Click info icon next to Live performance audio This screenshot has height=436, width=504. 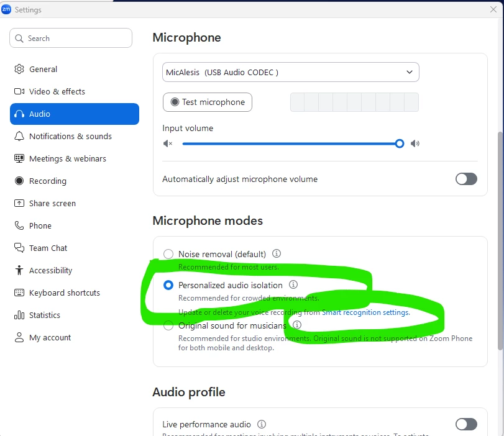click(262, 424)
